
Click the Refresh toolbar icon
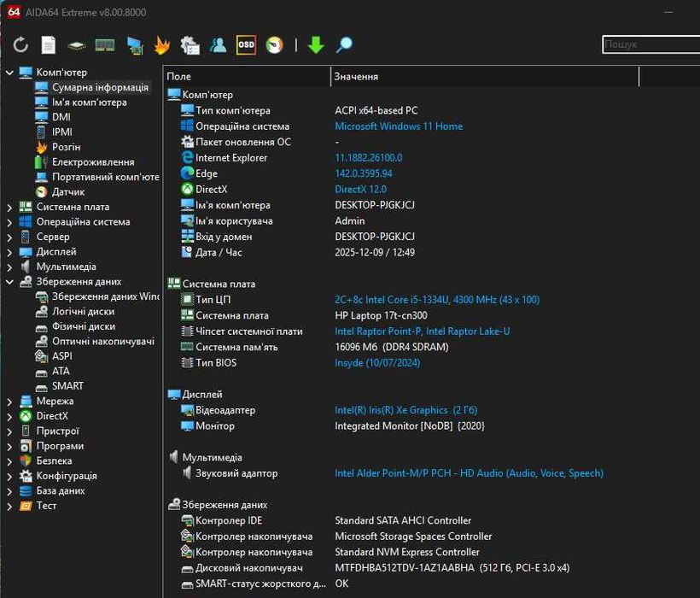(20, 44)
